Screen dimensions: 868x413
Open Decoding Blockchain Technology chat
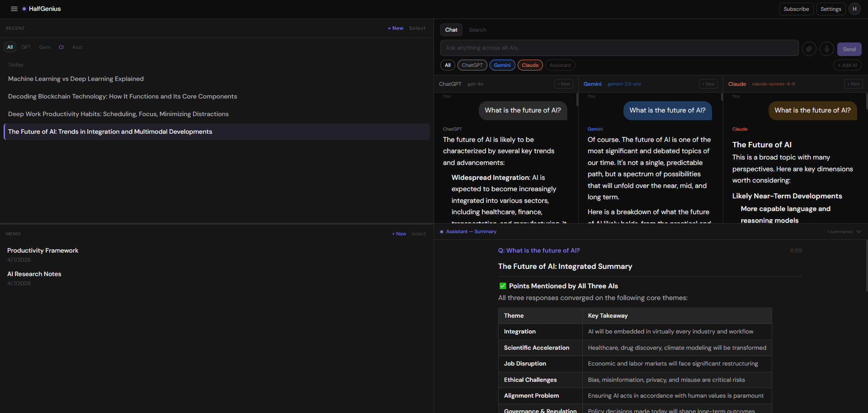[217, 96]
